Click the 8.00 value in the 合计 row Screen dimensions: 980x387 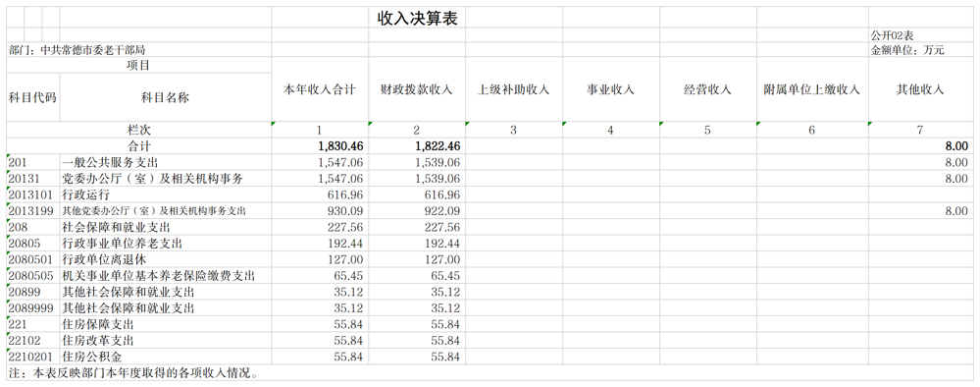tap(956, 146)
